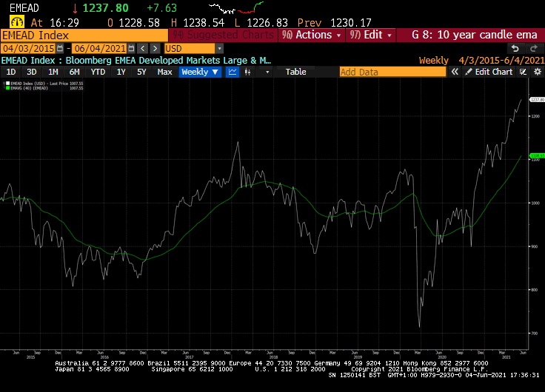
Task: Switch to the 5Y time range
Action: pos(141,72)
